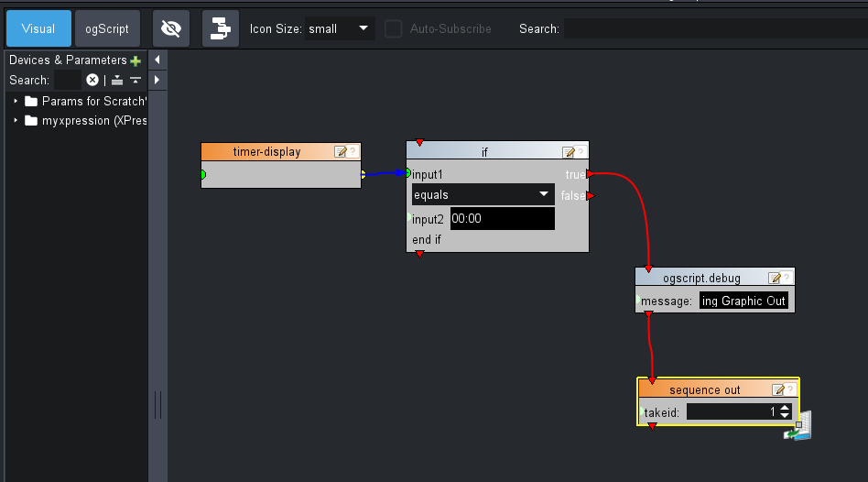Screen dimensions: 868x482
Task: Open the Icon Size dropdown
Action: pyautogui.click(x=340, y=28)
